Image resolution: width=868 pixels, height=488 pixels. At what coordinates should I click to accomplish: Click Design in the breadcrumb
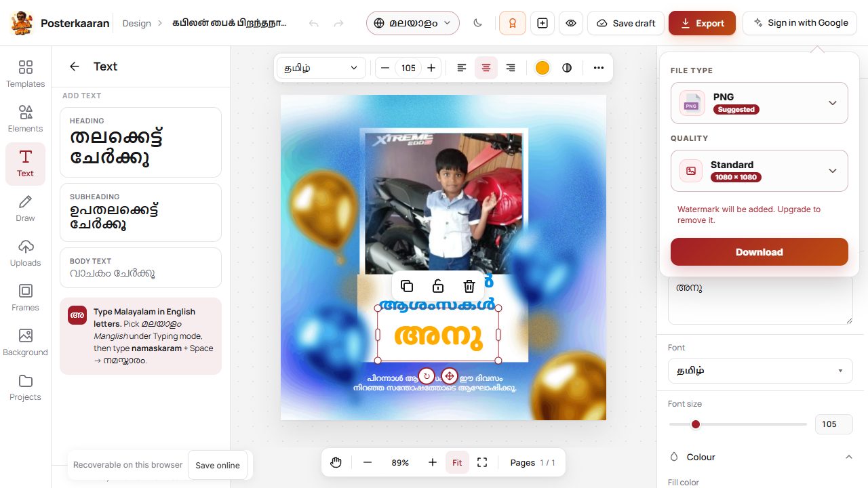(x=136, y=23)
